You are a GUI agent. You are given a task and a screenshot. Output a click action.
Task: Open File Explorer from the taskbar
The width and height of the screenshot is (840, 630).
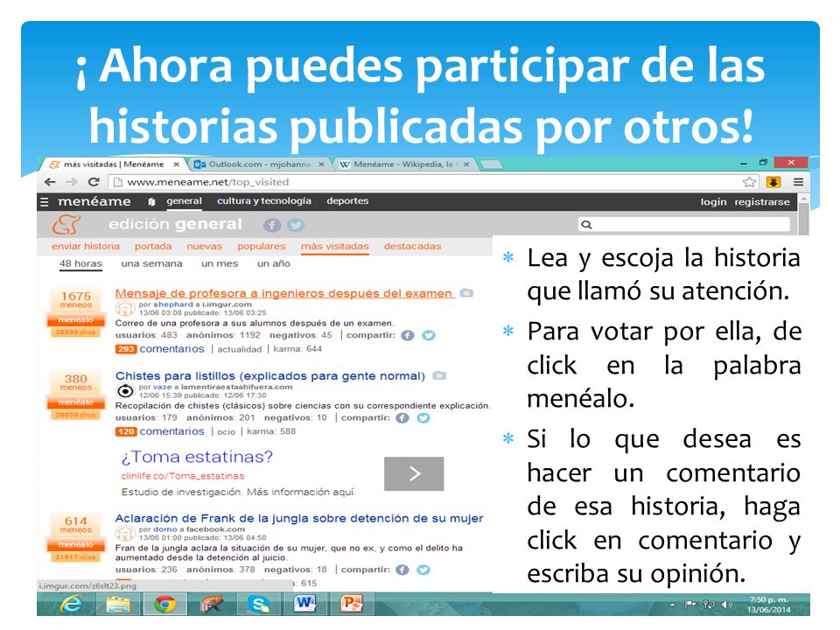(118, 605)
